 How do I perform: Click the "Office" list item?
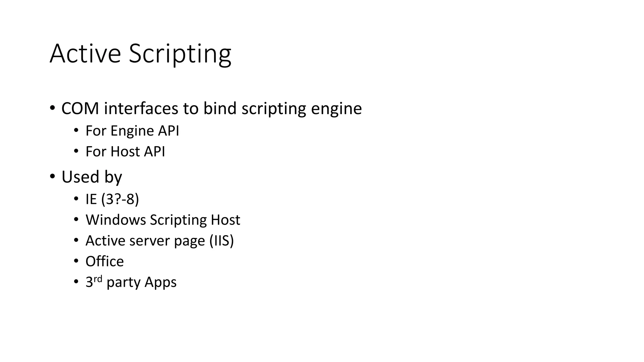click(x=104, y=261)
